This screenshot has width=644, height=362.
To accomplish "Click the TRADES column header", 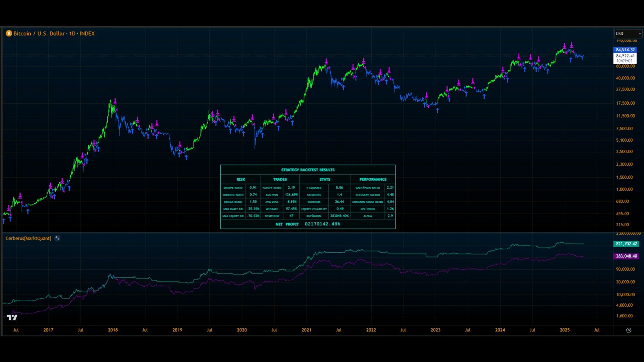I will pos(280,179).
